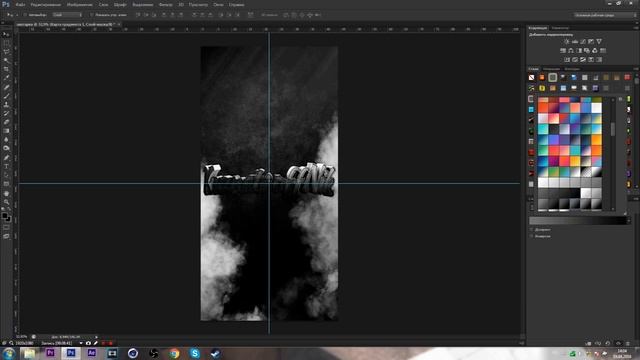Select the Crop tool

tap(6, 69)
